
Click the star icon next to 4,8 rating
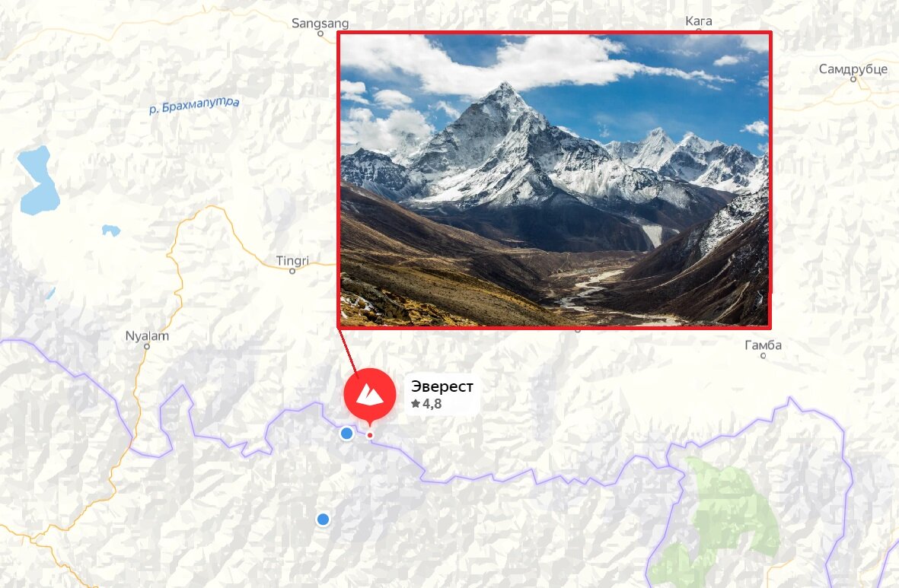coord(416,403)
